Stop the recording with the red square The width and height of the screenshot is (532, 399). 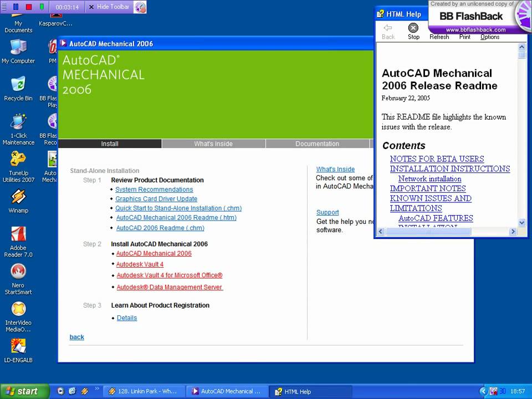point(29,7)
